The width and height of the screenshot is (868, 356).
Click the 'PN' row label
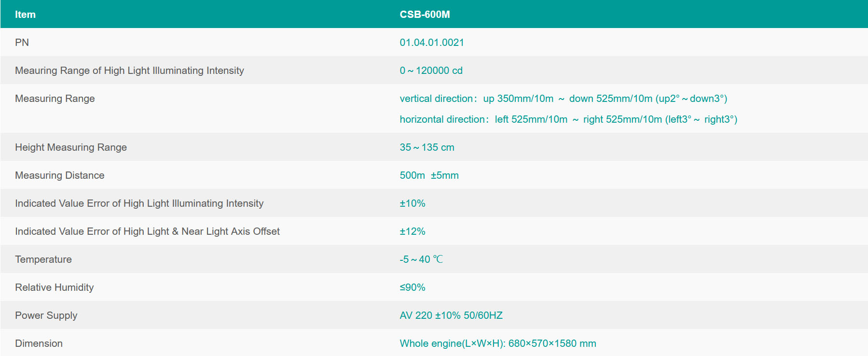point(22,43)
